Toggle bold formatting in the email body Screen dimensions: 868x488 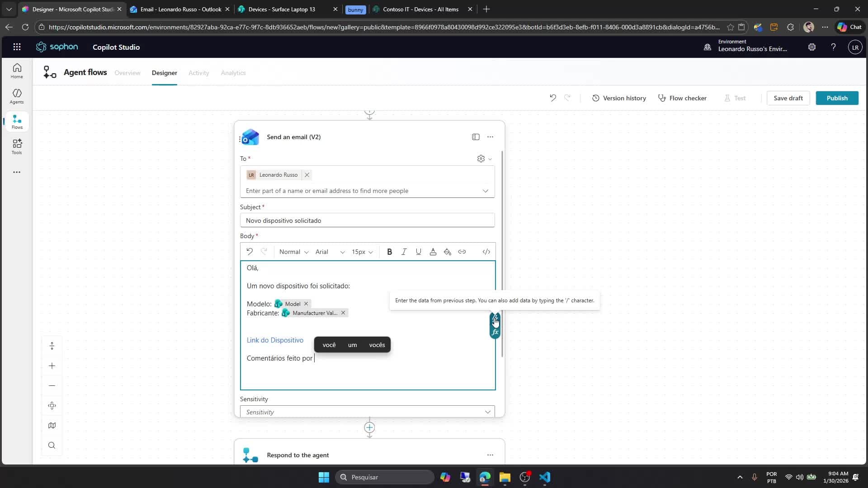[389, 252]
